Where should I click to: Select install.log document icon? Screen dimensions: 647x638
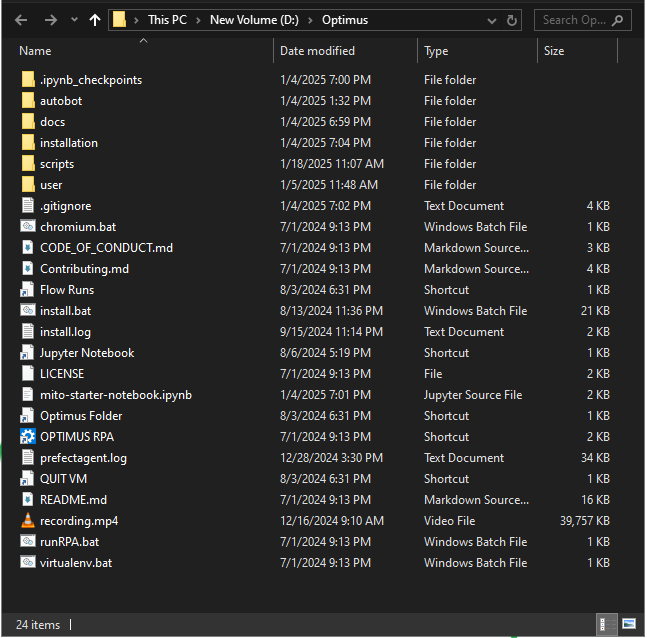28,331
